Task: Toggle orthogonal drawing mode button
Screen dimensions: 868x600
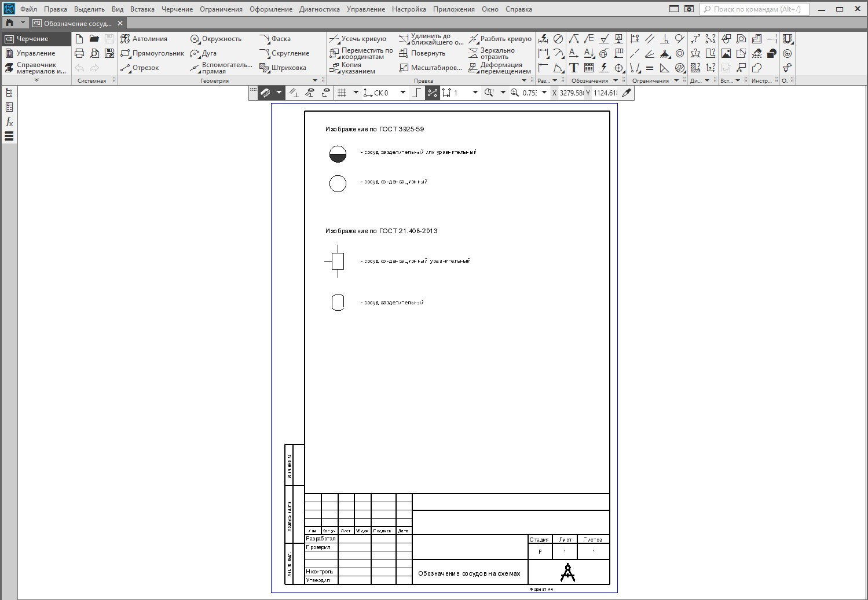Action: (416, 93)
